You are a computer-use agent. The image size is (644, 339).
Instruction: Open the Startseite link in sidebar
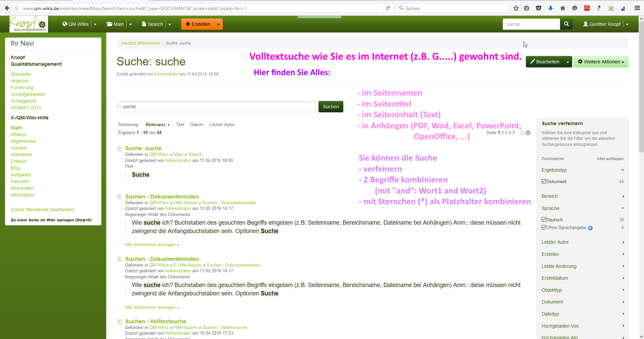tap(21, 74)
